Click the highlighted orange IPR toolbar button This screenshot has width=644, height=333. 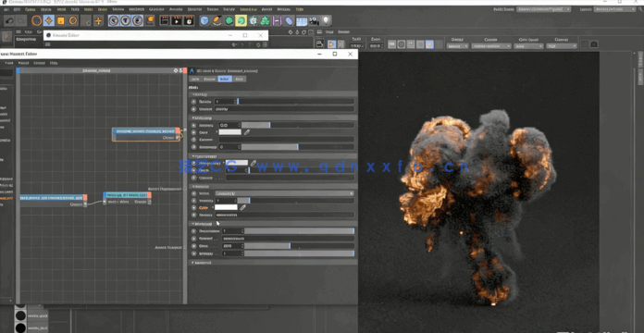[x=429, y=44]
